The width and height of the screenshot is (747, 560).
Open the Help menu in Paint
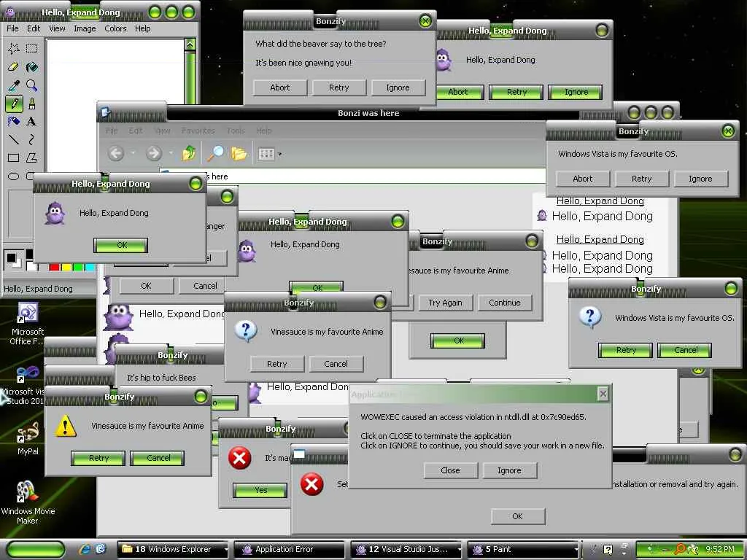click(x=142, y=28)
